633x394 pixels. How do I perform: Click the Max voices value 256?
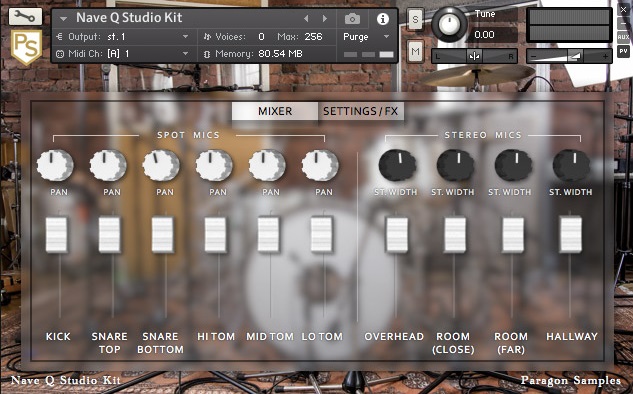pyautogui.click(x=313, y=37)
